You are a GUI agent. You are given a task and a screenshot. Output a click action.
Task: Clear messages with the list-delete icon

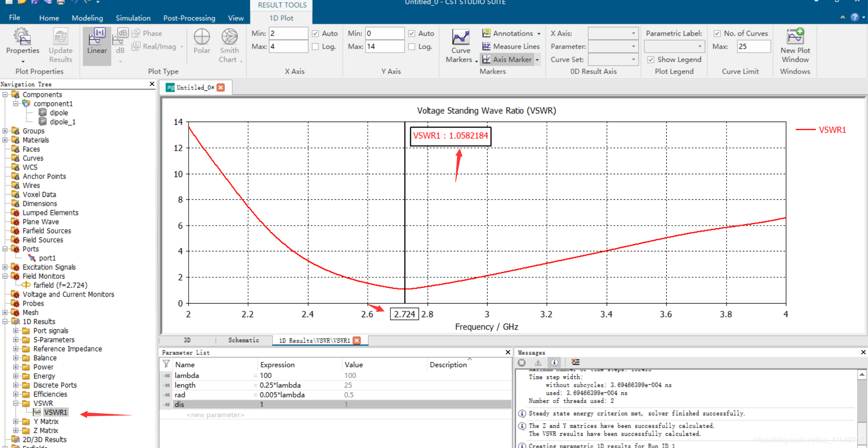coord(575,362)
